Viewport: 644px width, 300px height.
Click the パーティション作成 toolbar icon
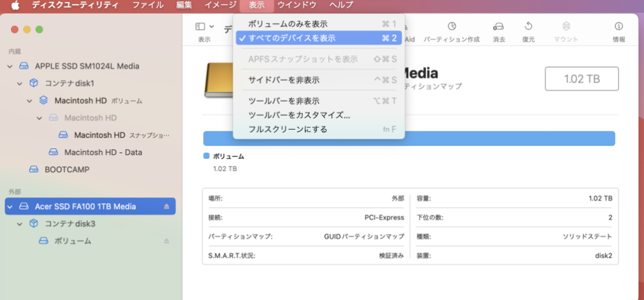(451, 26)
